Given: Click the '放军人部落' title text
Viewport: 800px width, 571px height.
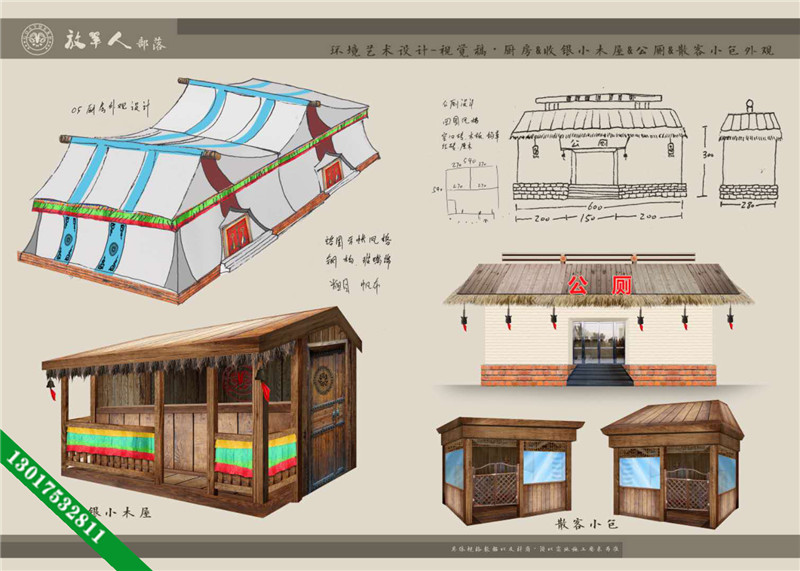Looking at the screenshot, I should pyautogui.click(x=114, y=39).
